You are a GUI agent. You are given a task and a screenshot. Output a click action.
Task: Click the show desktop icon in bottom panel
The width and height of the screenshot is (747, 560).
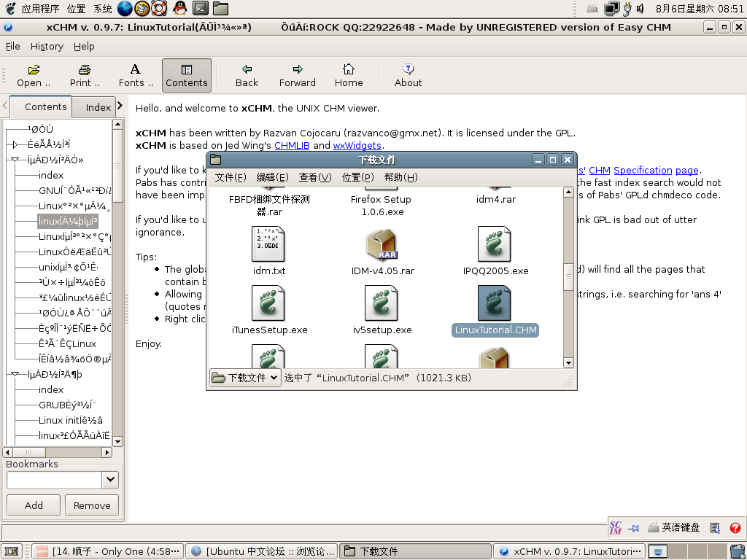[x=12, y=551]
